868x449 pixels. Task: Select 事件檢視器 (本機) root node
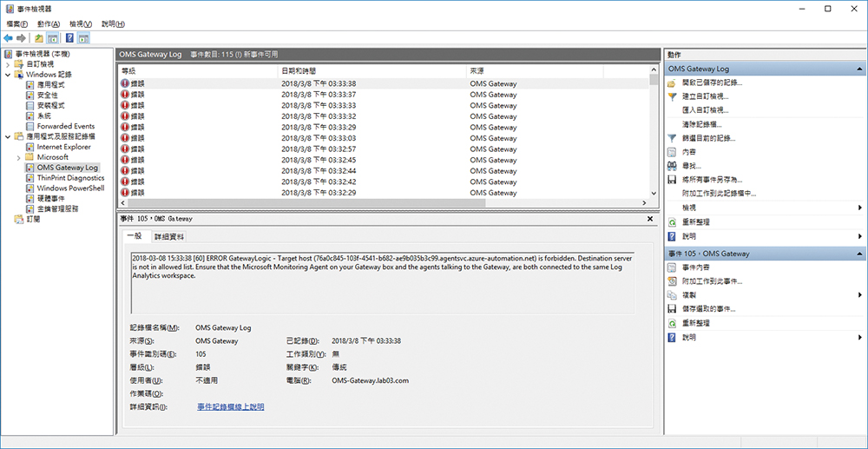tap(43, 54)
